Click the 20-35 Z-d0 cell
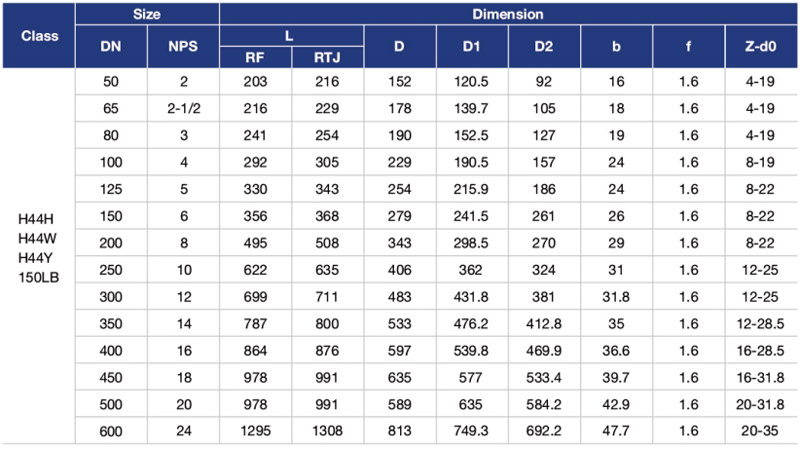The width and height of the screenshot is (800, 449). pyautogui.click(x=760, y=431)
